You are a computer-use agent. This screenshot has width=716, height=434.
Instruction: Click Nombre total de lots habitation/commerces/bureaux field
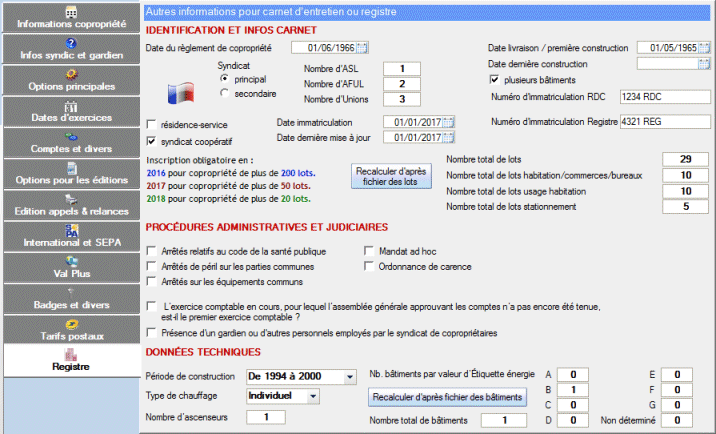(x=685, y=175)
